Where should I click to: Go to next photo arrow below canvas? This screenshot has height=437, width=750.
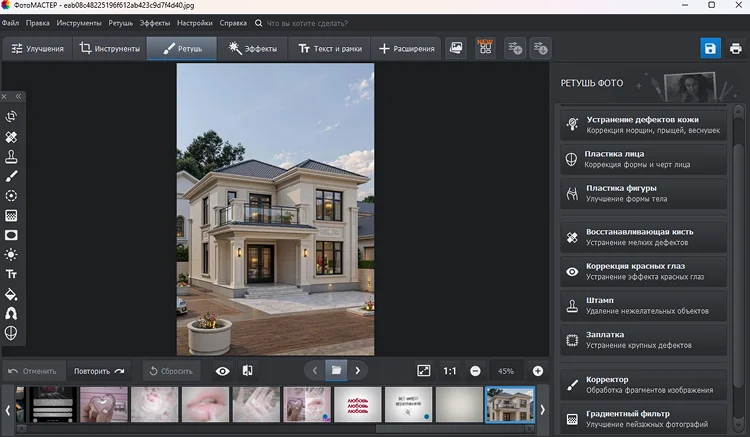[358, 371]
